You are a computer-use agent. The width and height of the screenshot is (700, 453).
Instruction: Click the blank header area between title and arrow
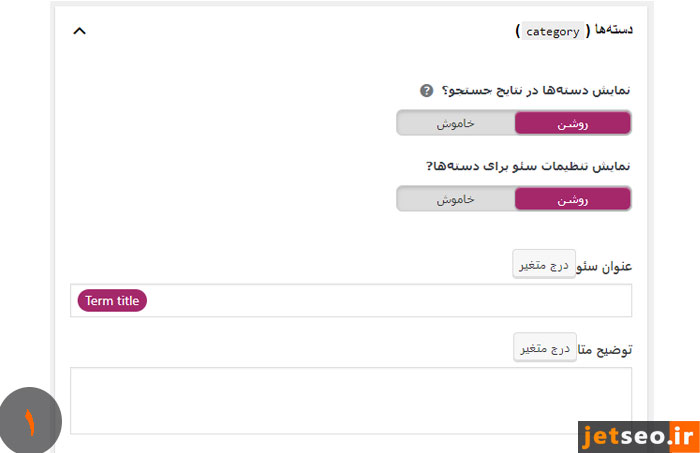tap(300, 31)
